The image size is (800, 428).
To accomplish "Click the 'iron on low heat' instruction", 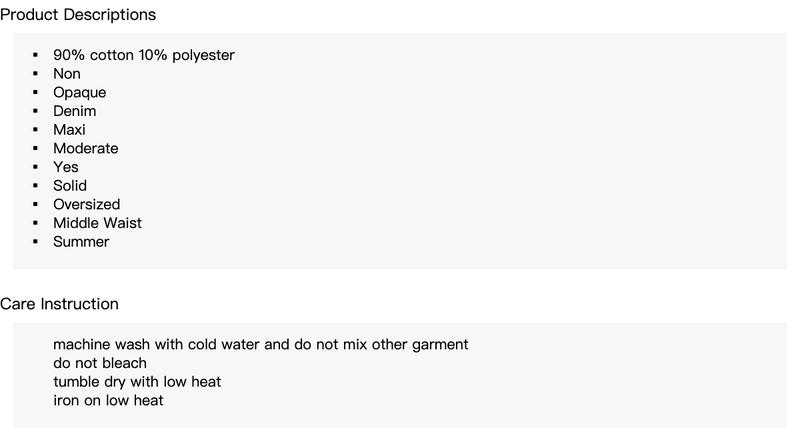I will [x=108, y=401].
